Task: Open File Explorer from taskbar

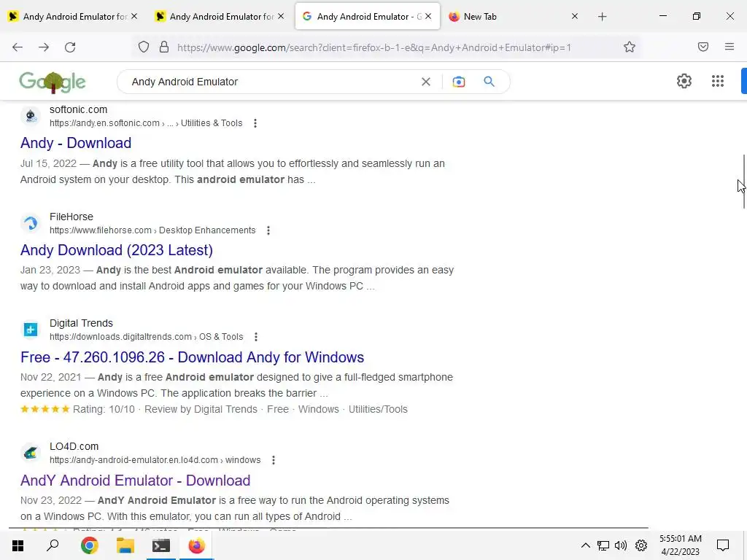Action: (x=125, y=545)
